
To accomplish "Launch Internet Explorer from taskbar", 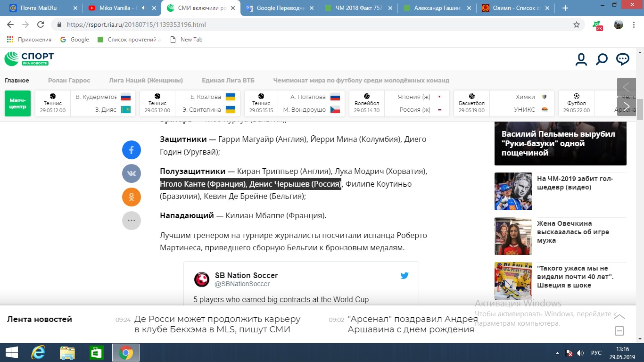I will click(38, 353).
